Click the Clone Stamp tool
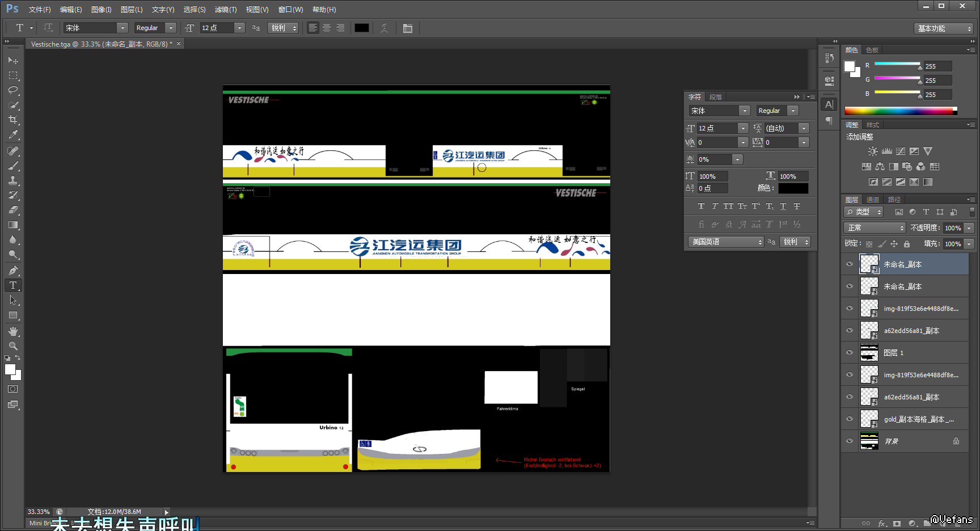The width and height of the screenshot is (980, 531). [13, 180]
